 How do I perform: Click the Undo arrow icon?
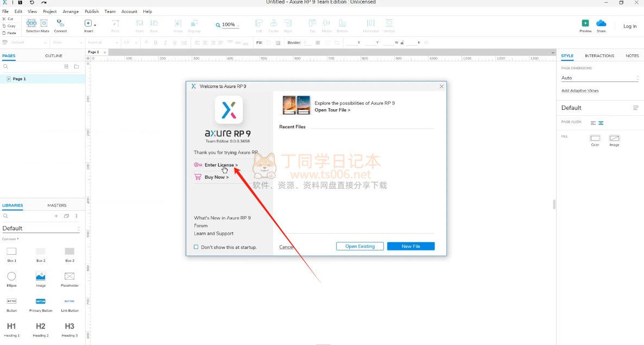[x=31, y=3]
